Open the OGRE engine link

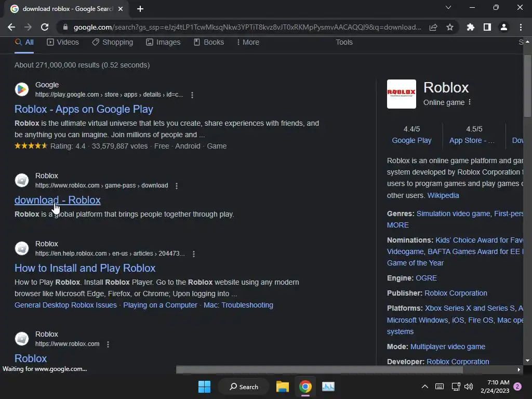pos(426,278)
